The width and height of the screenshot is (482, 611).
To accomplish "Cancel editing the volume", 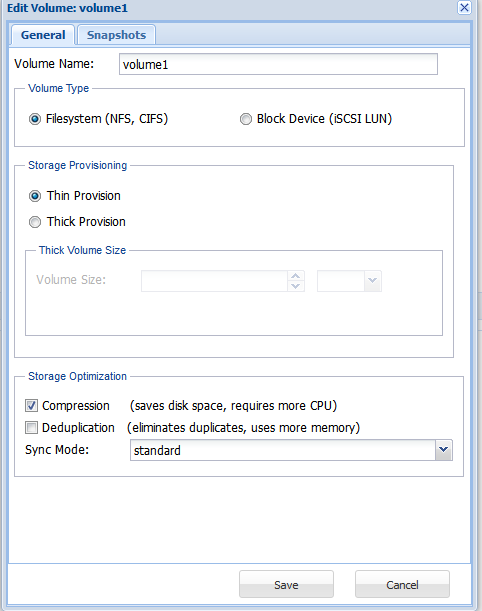I will click(402, 584).
